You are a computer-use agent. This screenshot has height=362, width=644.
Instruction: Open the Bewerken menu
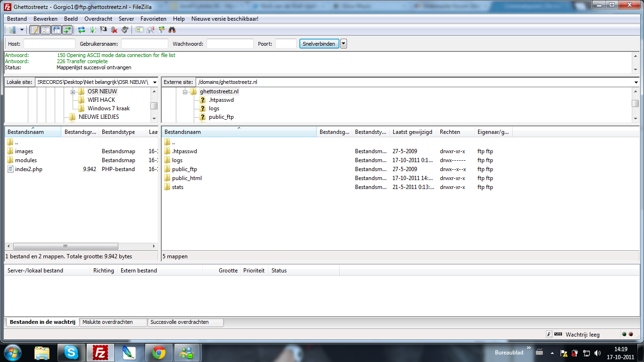coord(45,19)
